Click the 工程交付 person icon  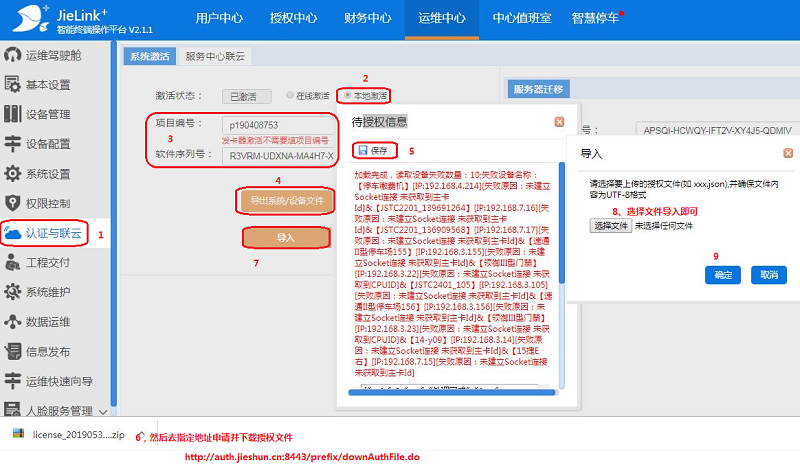click(x=12, y=262)
